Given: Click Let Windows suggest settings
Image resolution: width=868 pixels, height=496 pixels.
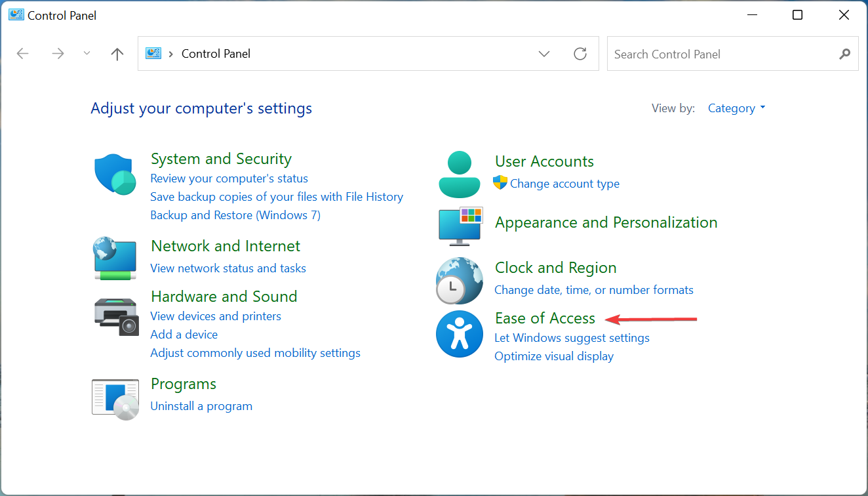Looking at the screenshot, I should [572, 337].
